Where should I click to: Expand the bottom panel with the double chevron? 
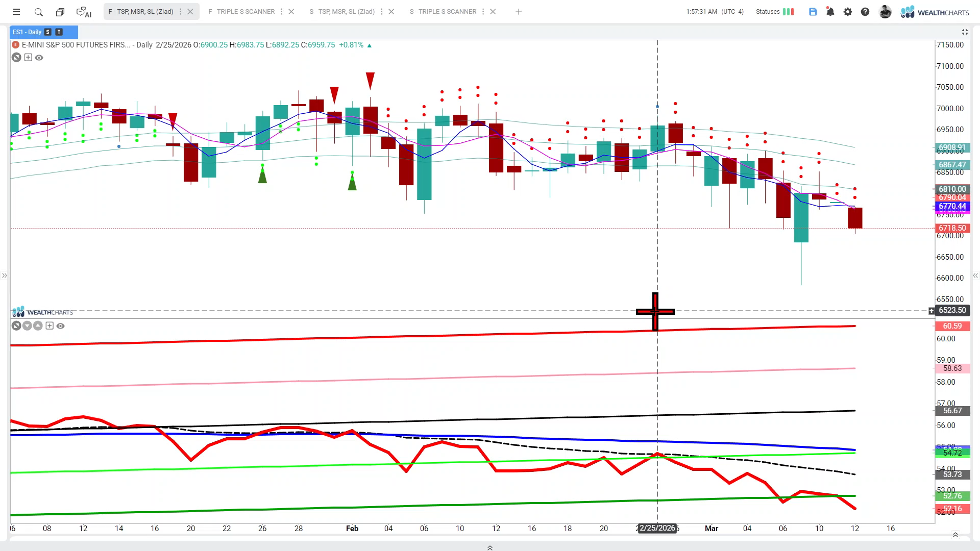point(490,547)
